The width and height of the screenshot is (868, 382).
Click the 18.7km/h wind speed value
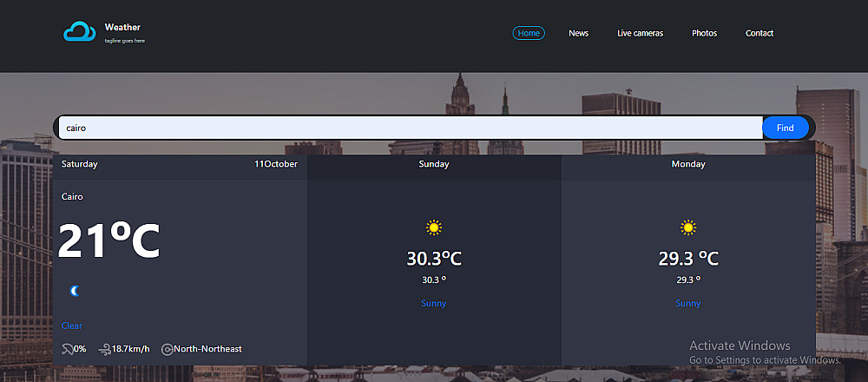(x=131, y=349)
